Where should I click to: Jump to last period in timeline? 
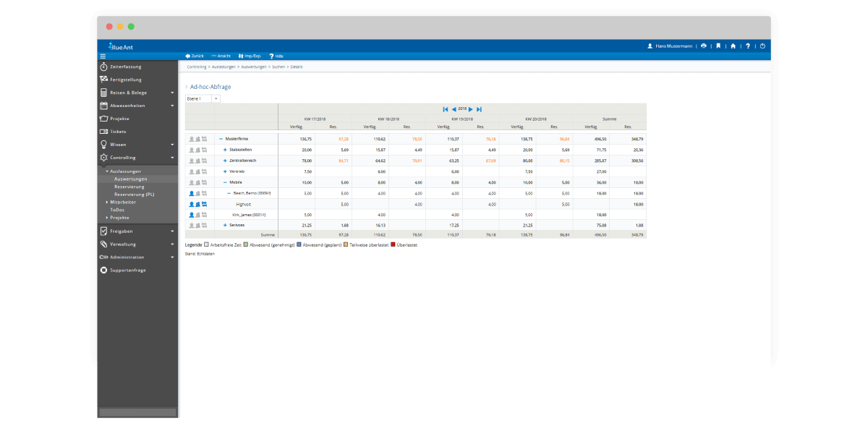point(480,109)
